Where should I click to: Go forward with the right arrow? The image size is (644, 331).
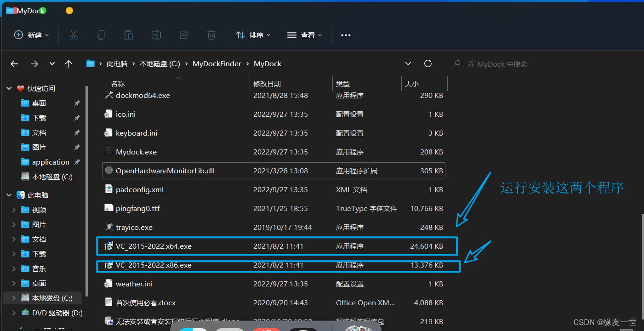pos(34,64)
